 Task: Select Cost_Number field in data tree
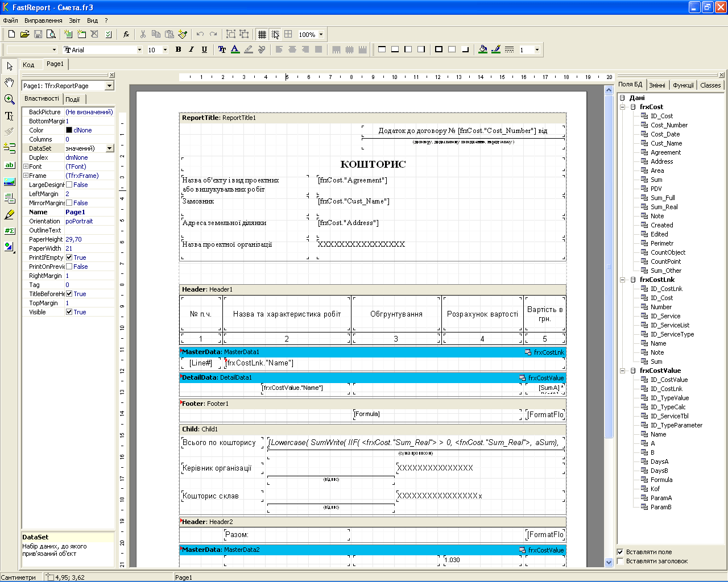(x=669, y=125)
